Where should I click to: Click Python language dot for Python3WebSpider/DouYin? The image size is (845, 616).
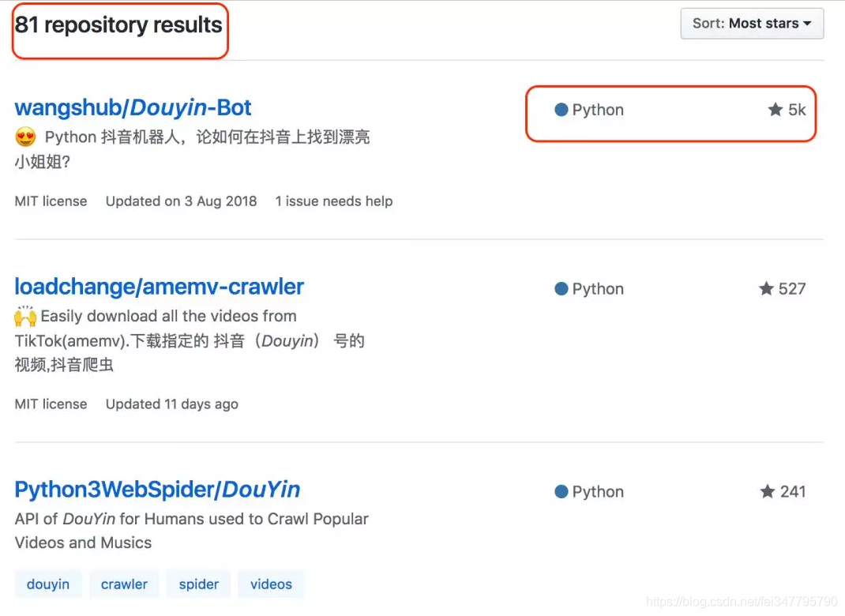[561, 491]
